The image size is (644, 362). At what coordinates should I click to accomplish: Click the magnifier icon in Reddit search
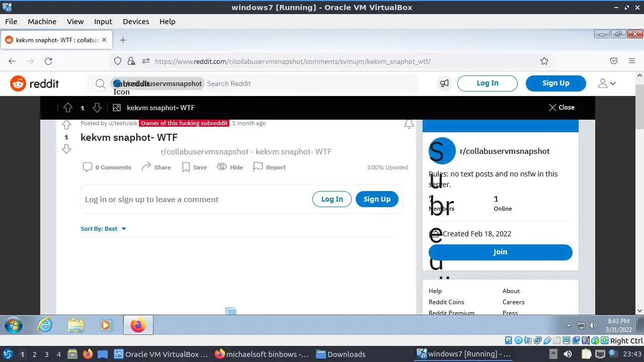pos(100,83)
